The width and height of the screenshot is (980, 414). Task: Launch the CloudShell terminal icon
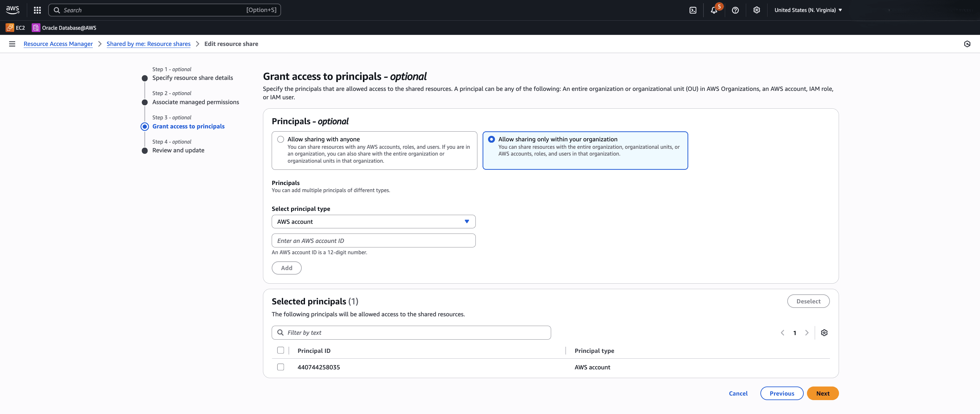(x=693, y=10)
